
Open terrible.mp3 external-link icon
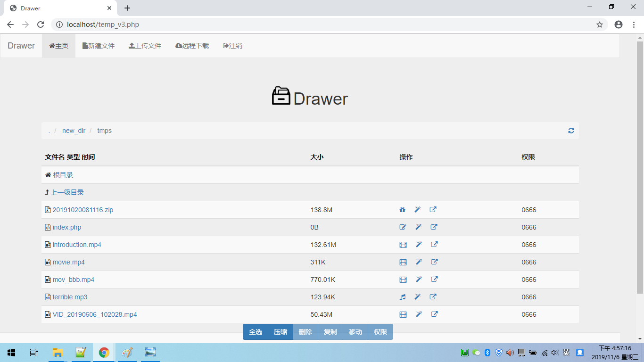click(x=433, y=297)
